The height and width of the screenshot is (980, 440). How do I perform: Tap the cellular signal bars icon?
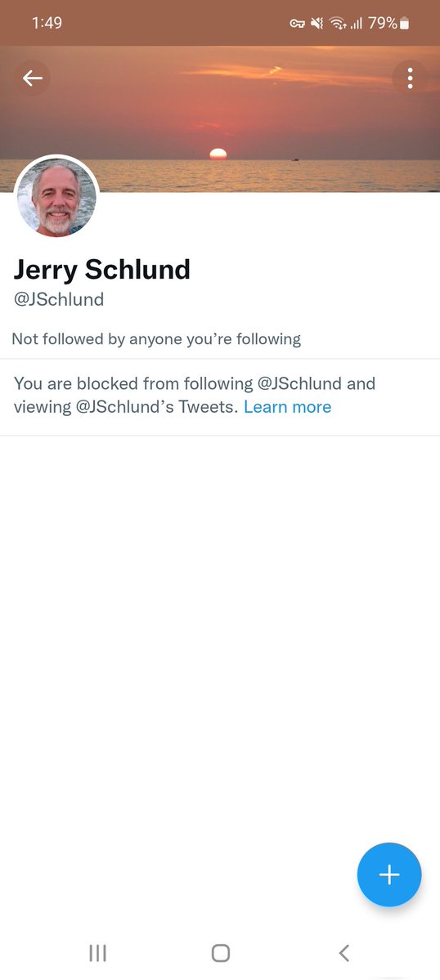pyautogui.click(x=357, y=24)
